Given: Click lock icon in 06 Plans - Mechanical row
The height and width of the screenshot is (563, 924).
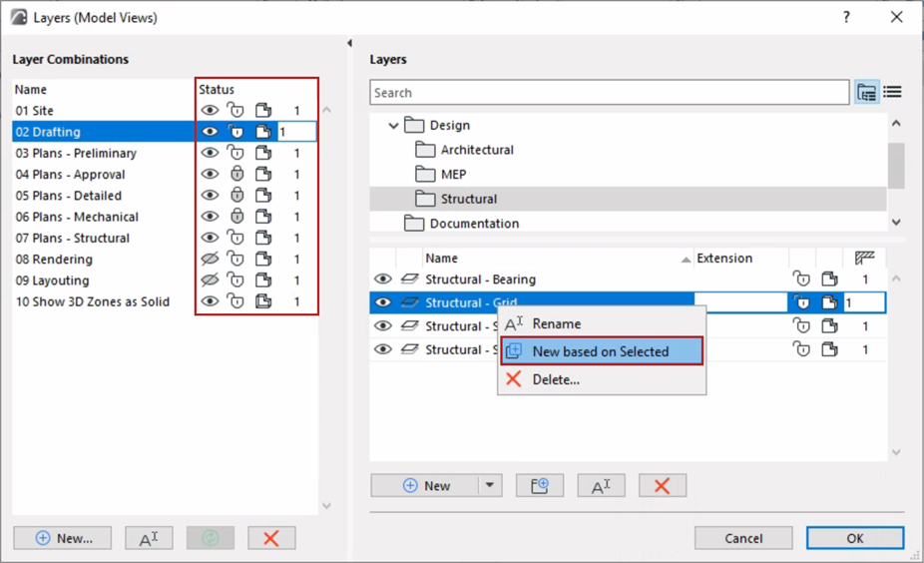Looking at the screenshot, I should click(x=236, y=217).
